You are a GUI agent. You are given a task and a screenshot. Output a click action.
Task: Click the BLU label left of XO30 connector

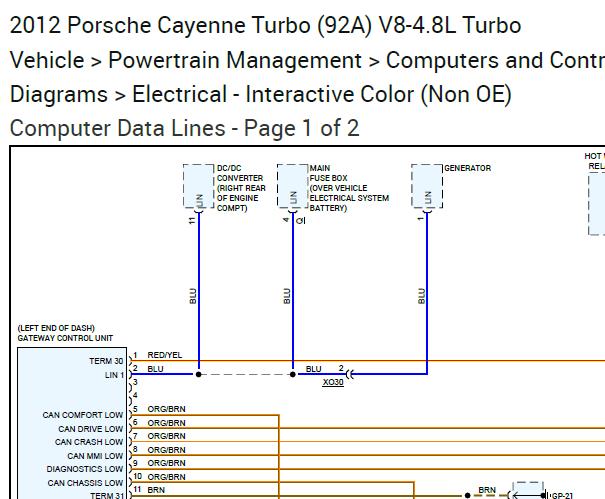tap(313, 369)
